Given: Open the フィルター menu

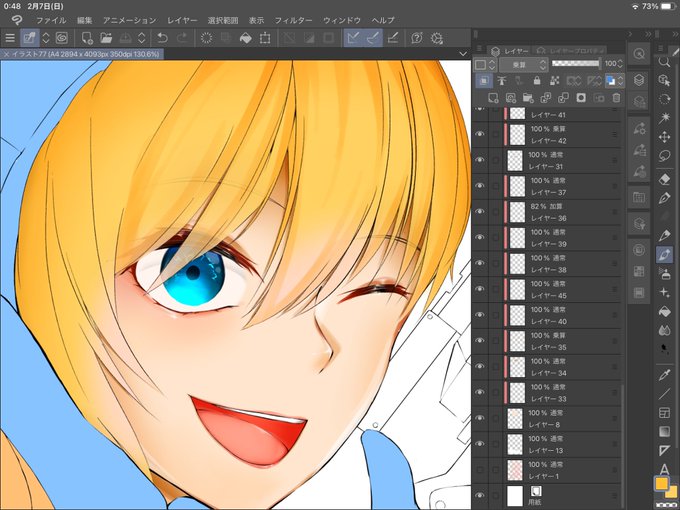Looking at the screenshot, I should coord(293,20).
